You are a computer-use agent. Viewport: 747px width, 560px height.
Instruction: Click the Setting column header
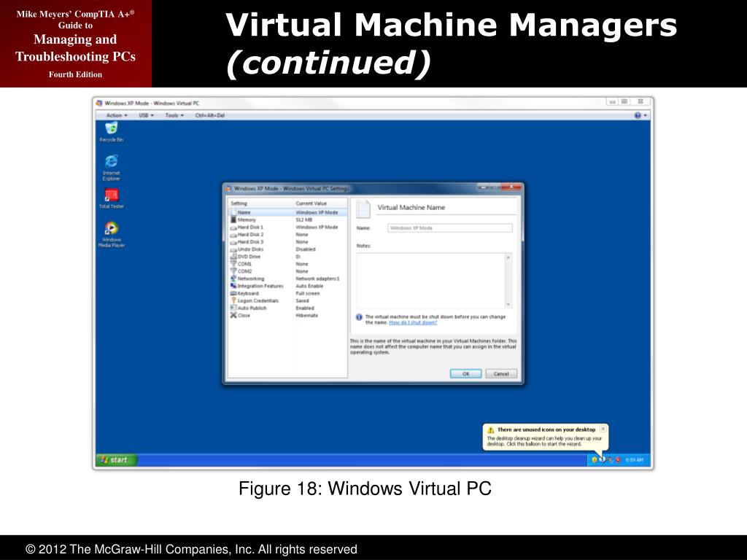(260, 203)
